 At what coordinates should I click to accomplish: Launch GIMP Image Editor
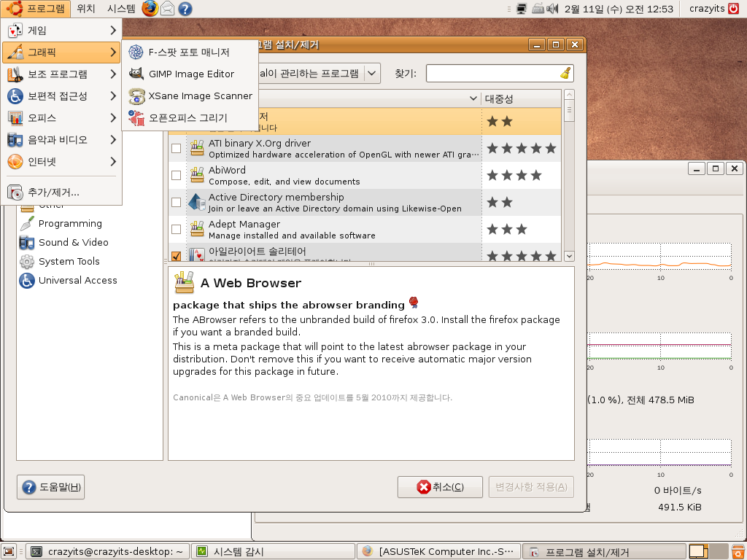[190, 74]
